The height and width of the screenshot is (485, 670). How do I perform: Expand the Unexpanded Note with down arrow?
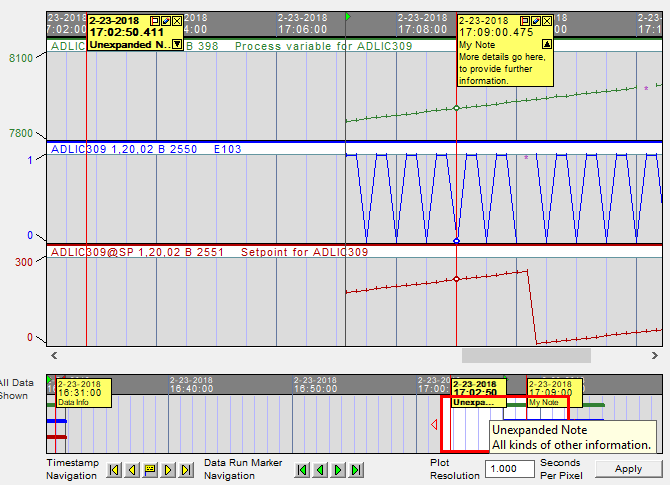coord(177,44)
